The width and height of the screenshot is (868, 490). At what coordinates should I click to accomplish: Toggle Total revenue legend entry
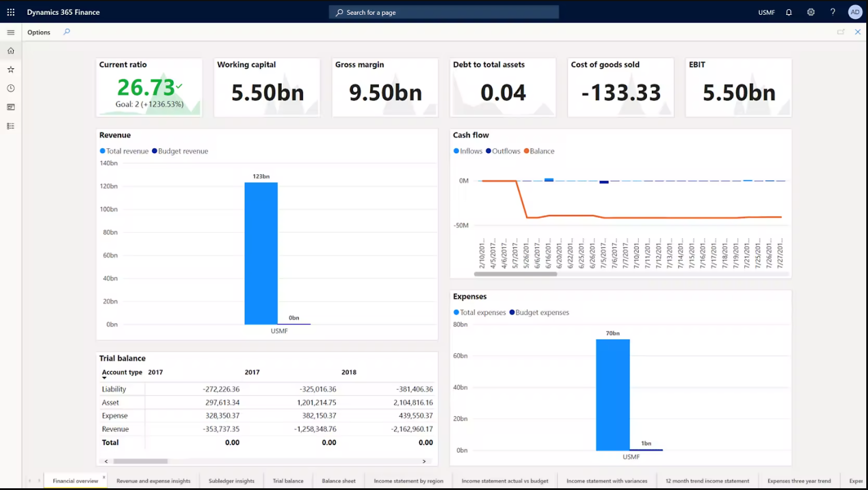click(124, 151)
